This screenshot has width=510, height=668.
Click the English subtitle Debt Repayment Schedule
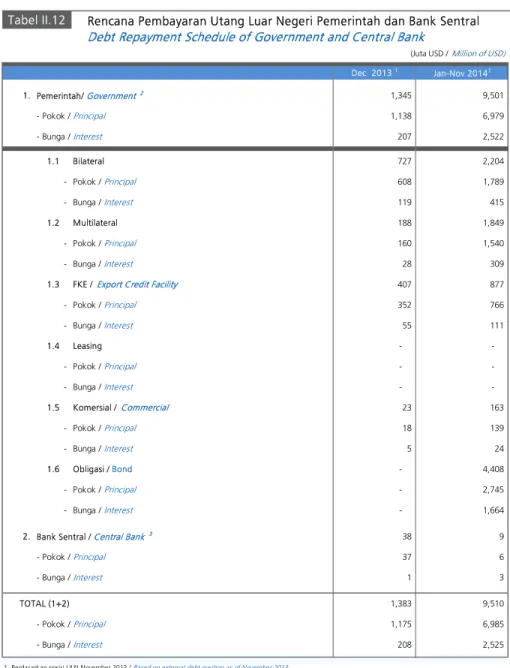pyautogui.click(x=256, y=37)
